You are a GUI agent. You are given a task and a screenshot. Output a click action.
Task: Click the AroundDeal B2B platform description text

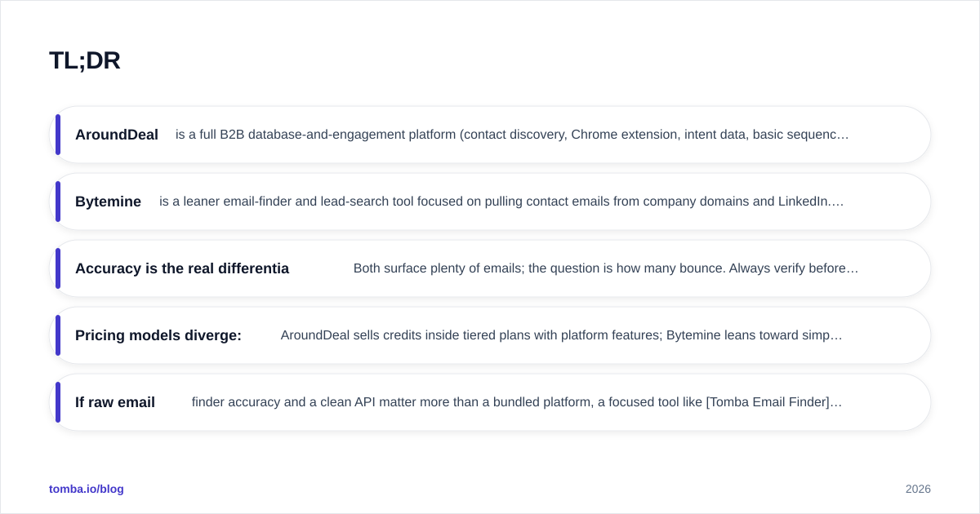[512, 135]
